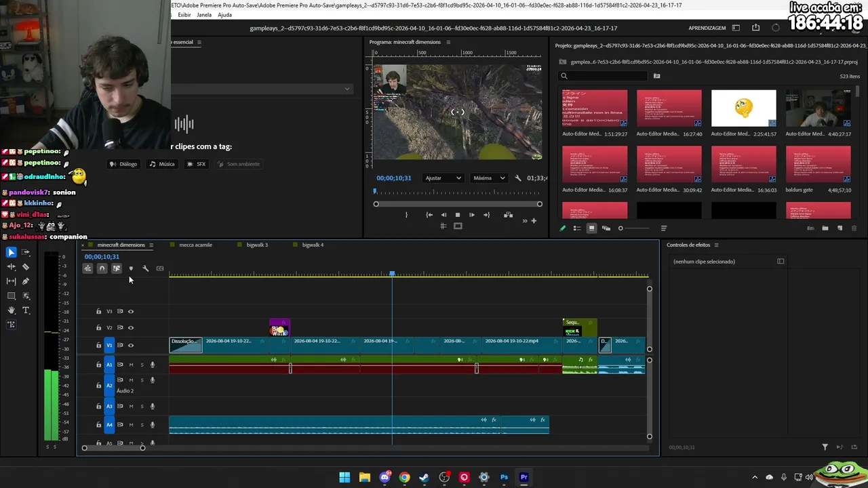Tag clip as Diálogo

point(123,164)
